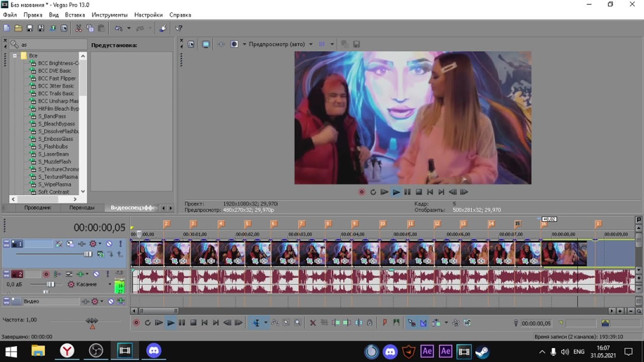This screenshot has width=644, height=362.
Task: Open the undo history dropdown arrow
Action: (129, 28)
